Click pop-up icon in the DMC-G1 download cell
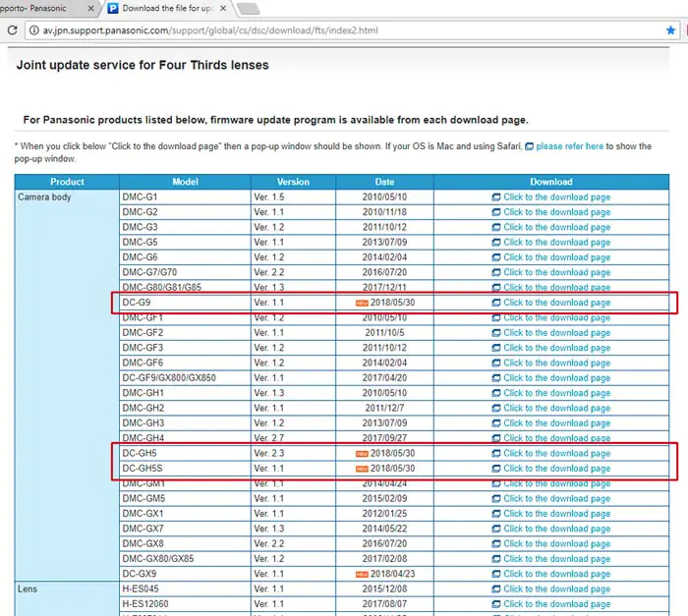 (x=495, y=197)
